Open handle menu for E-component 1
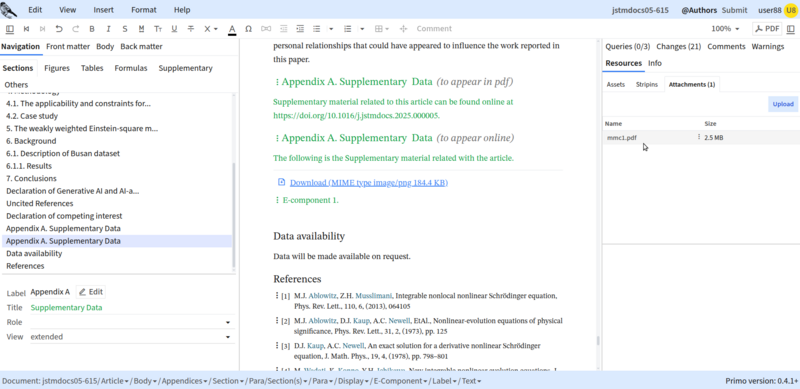 277,200
